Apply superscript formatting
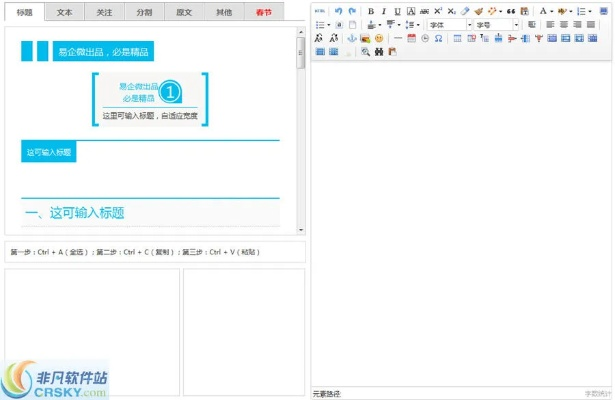The height and width of the screenshot is (400, 615). tap(437, 11)
